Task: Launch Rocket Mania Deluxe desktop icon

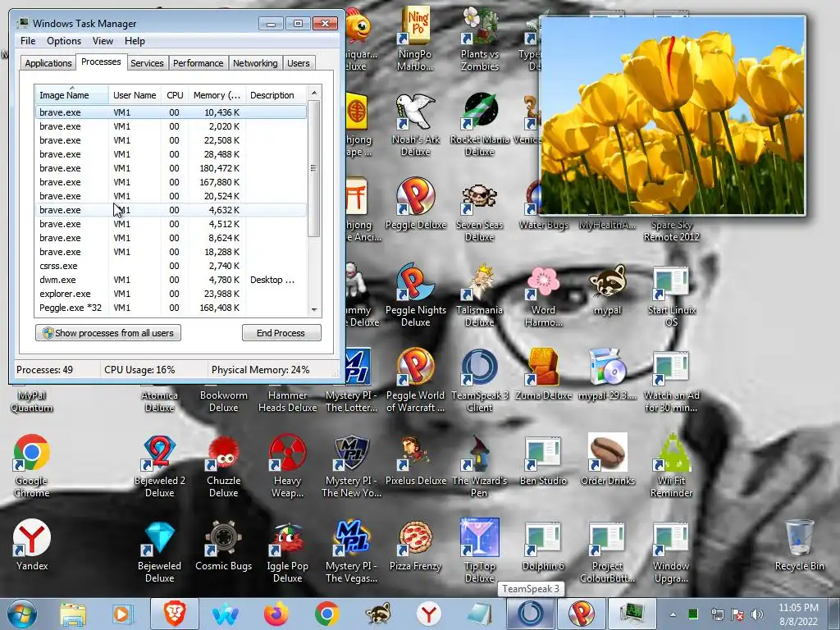Action: coord(479,125)
